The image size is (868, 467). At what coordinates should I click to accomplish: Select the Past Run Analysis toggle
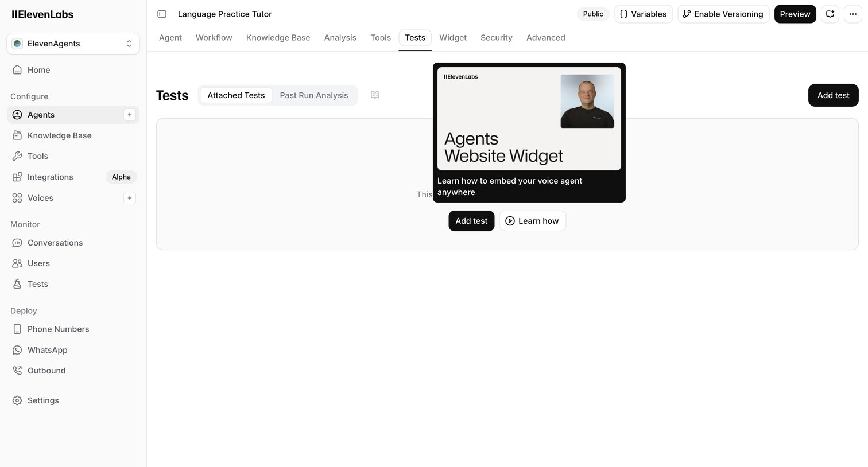click(314, 95)
